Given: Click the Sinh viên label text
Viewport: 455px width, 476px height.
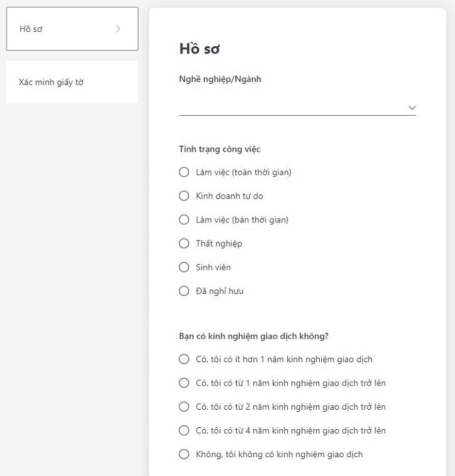Looking at the screenshot, I should pos(213,267).
